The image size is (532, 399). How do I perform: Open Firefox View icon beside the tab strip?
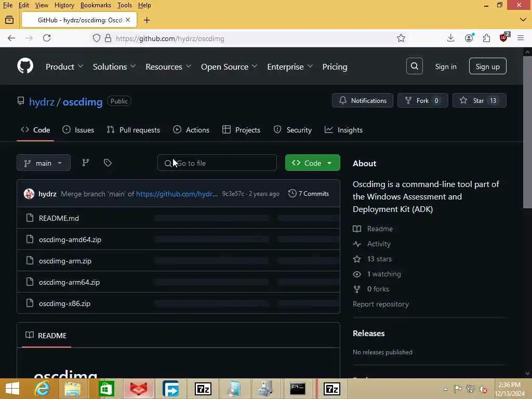coord(9,20)
